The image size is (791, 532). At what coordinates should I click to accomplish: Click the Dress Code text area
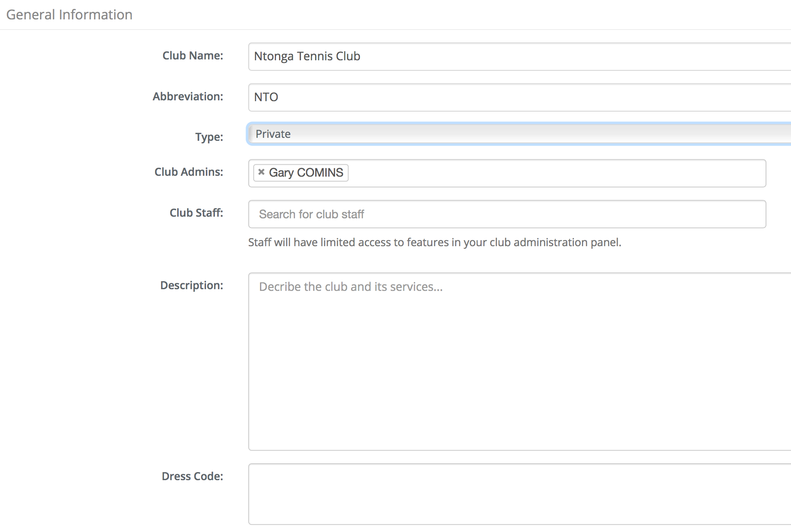[520, 494]
